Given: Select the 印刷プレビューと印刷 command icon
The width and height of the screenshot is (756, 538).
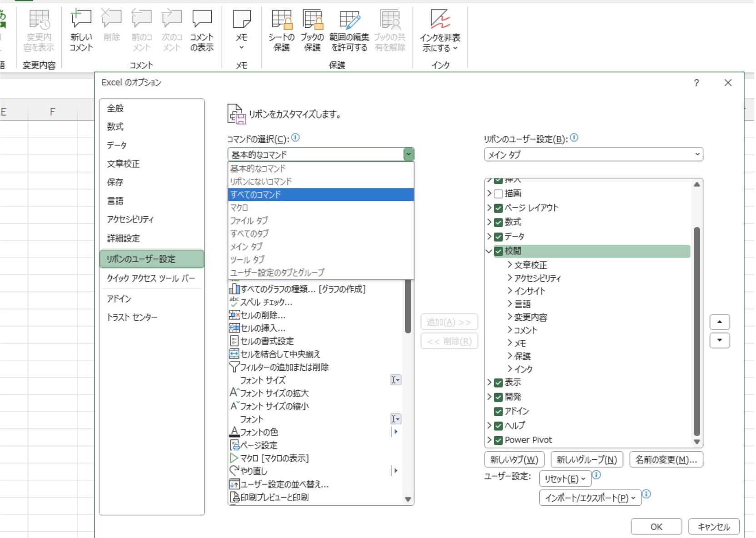Looking at the screenshot, I should [x=234, y=497].
